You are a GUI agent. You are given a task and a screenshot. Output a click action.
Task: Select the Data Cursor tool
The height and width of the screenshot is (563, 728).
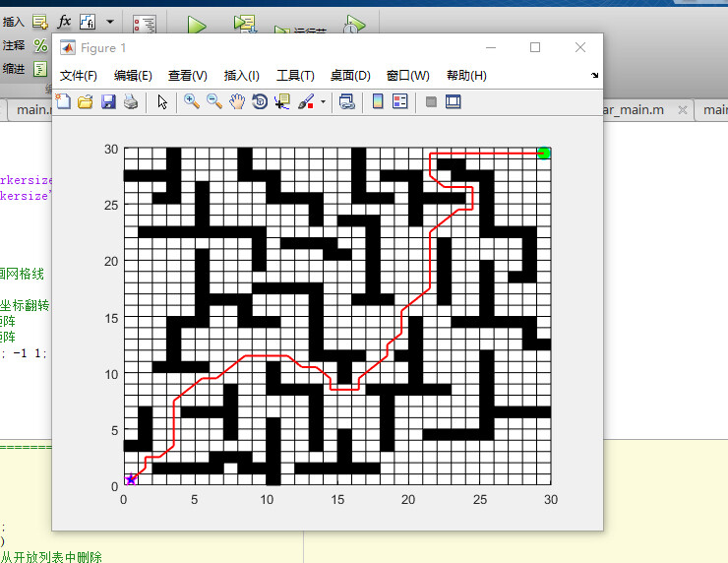click(281, 101)
